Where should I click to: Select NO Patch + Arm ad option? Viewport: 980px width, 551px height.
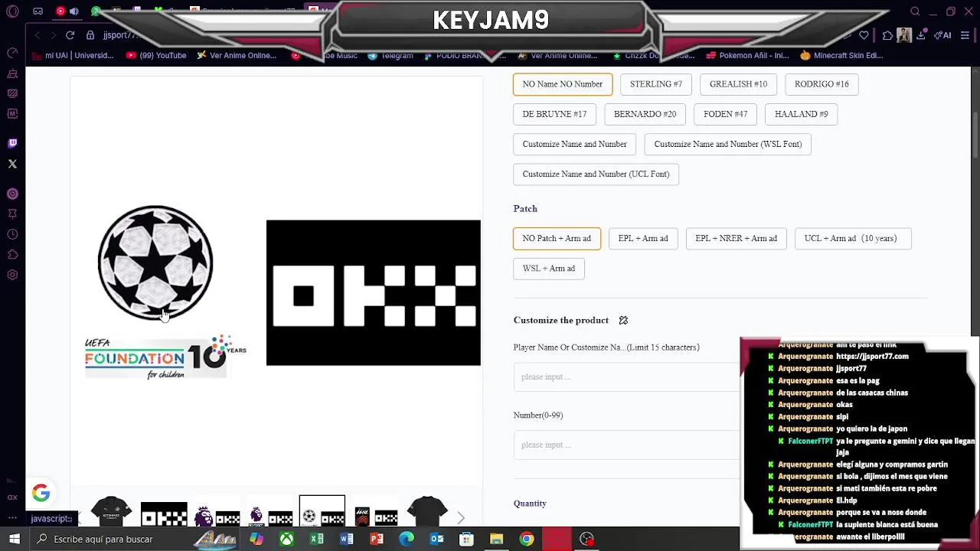tap(557, 238)
